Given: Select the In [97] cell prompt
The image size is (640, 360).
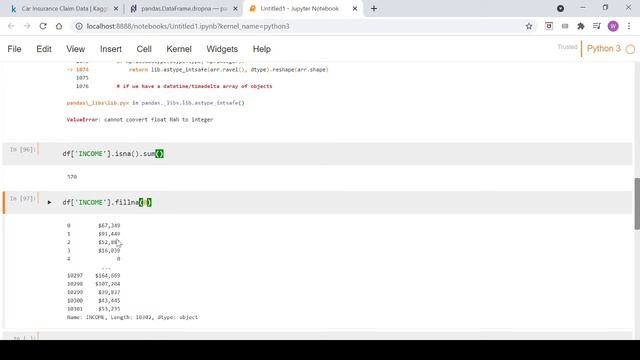Looking at the screenshot, I should click(22, 199).
